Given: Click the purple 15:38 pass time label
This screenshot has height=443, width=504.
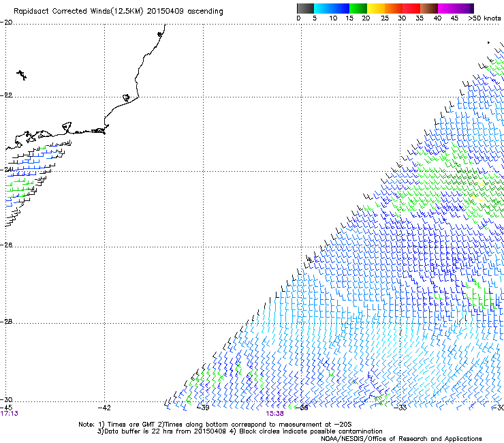Looking at the screenshot, I should coord(275,414).
